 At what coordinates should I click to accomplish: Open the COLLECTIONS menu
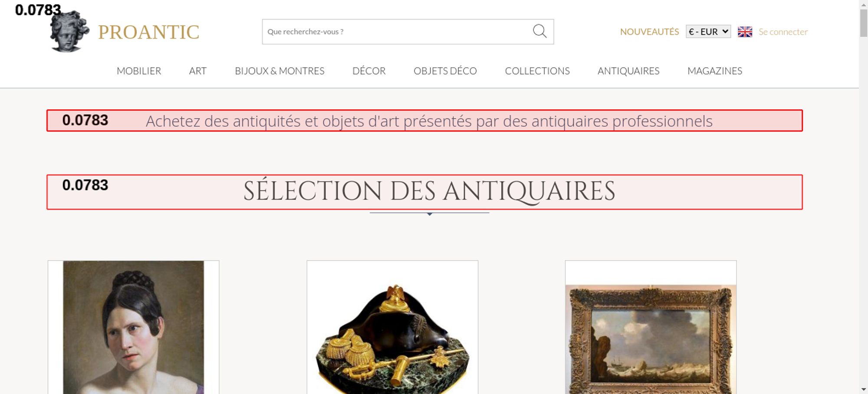tap(537, 71)
